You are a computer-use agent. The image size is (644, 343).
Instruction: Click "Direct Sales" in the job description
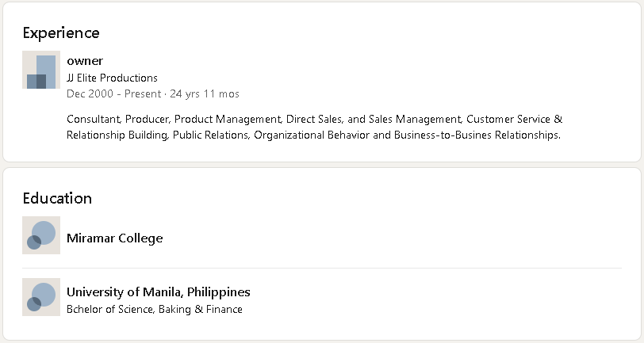point(314,119)
